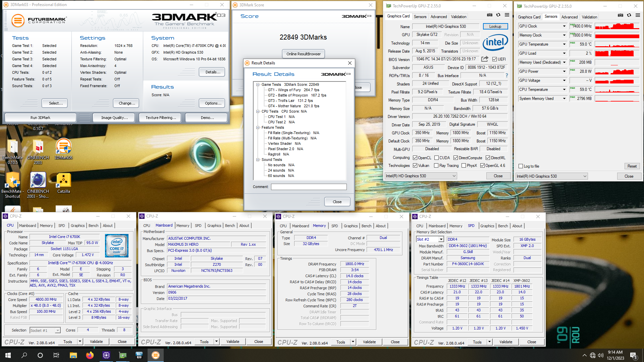The image size is (644, 362).
Task: Open the Graphics tab in CPU-Z SPD window
Action: (487, 226)
